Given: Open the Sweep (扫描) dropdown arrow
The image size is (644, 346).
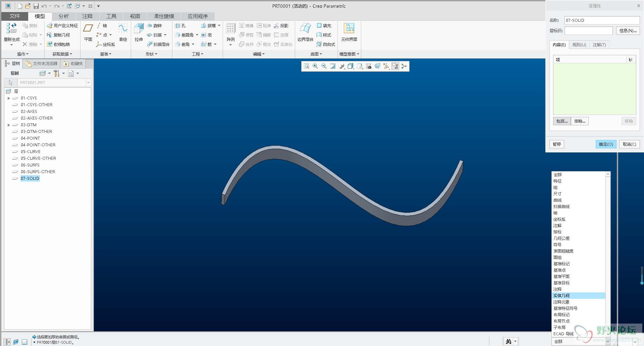Looking at the screenshot, I should 165,35.
